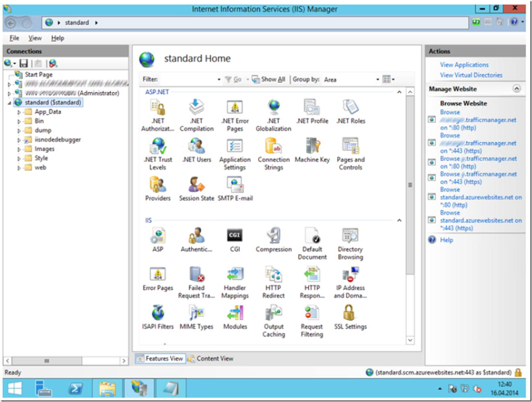Expand the Bin folder node
The image size is (532, 402).
click(19, 121)
